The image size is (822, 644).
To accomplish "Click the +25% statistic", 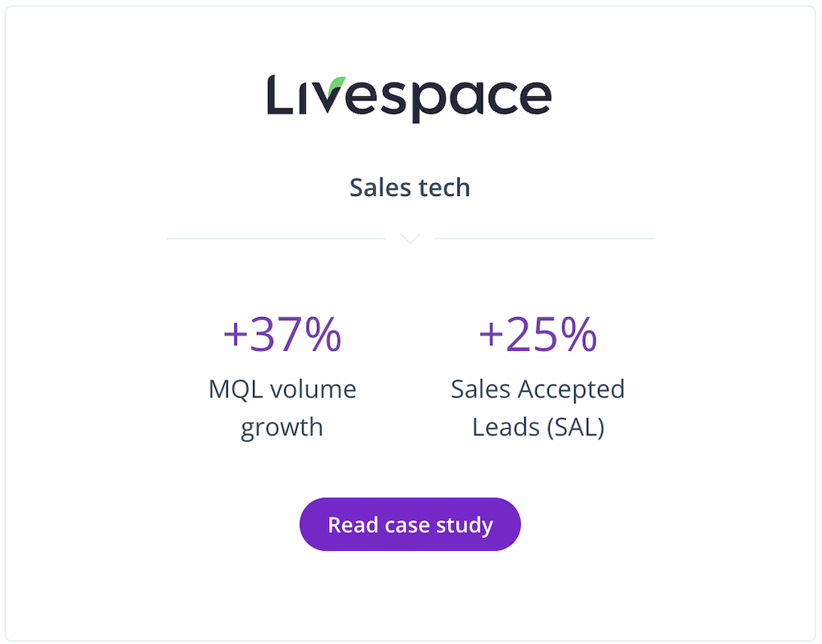I will coord(538,333).
